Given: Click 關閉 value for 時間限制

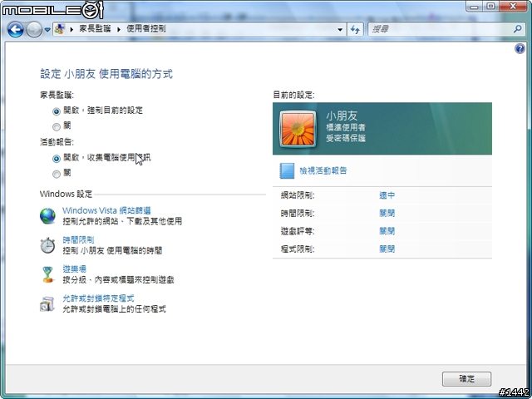Looking at the screenshot, I should pos(387,214).
